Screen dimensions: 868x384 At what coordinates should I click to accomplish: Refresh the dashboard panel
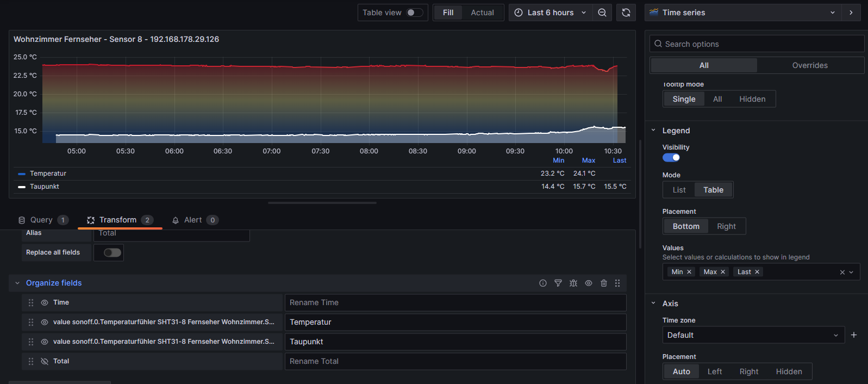pos(626,13)
